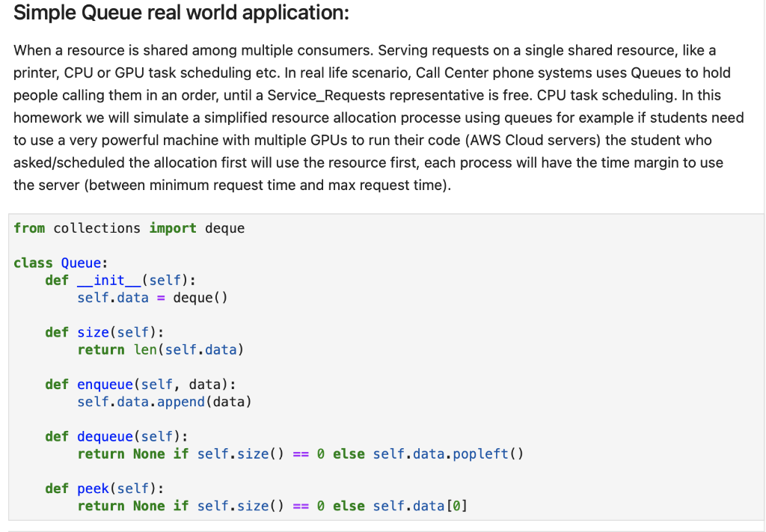Select the keyword 'import' in the first line
Viewport: 766px width, 532px height.
(173, 228)
